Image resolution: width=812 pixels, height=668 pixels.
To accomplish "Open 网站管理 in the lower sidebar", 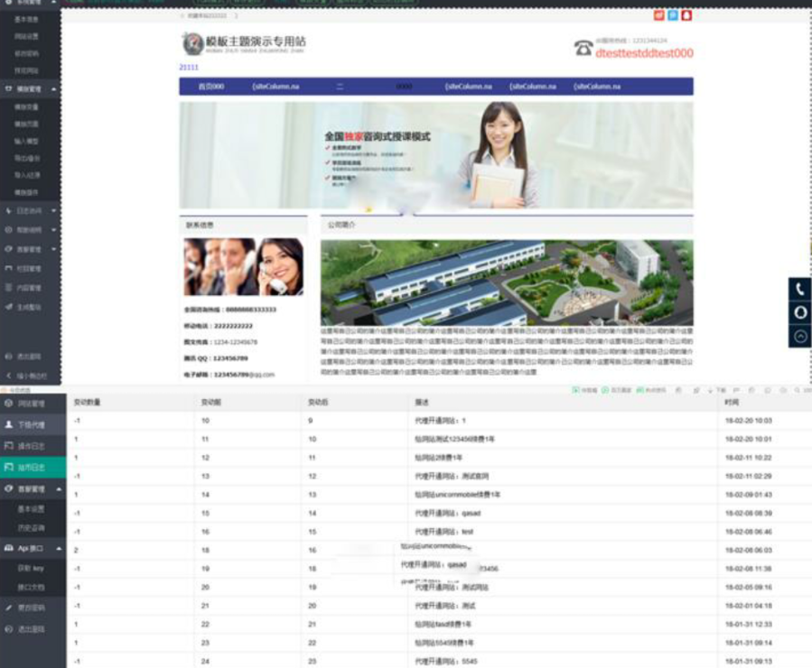I will tap(33, 404).
